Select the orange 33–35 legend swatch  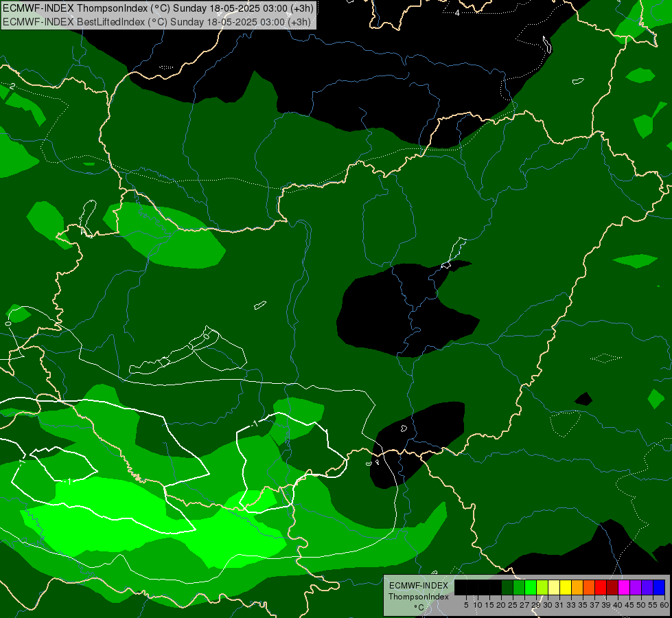click(577, 588)
